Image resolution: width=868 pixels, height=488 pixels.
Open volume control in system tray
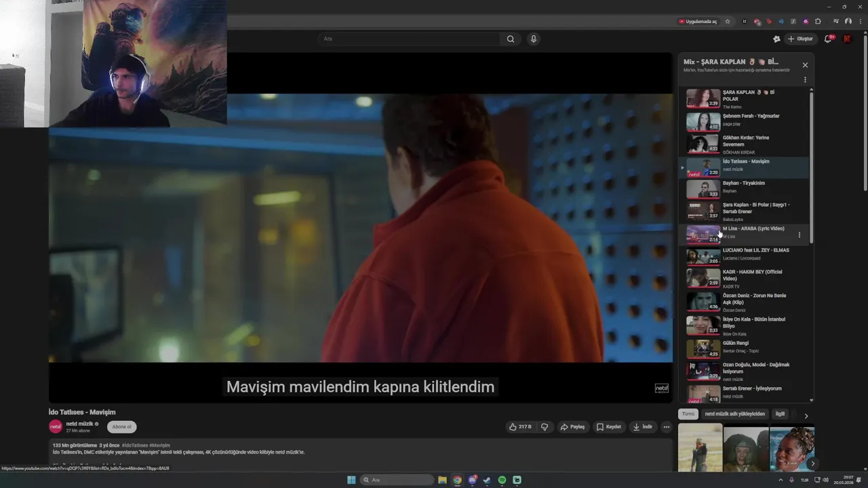point(825,480)
